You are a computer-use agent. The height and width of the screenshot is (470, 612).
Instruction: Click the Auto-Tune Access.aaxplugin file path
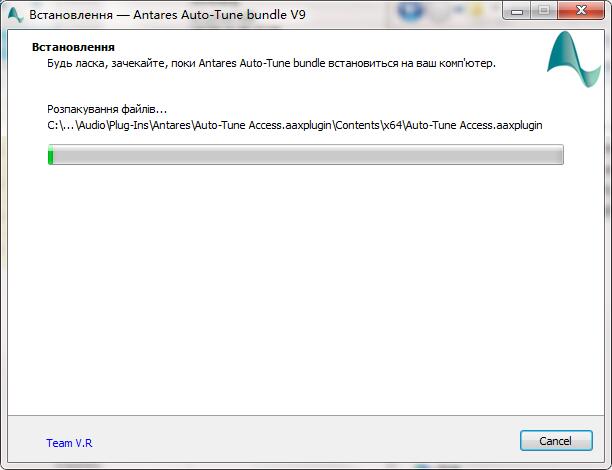295,125
